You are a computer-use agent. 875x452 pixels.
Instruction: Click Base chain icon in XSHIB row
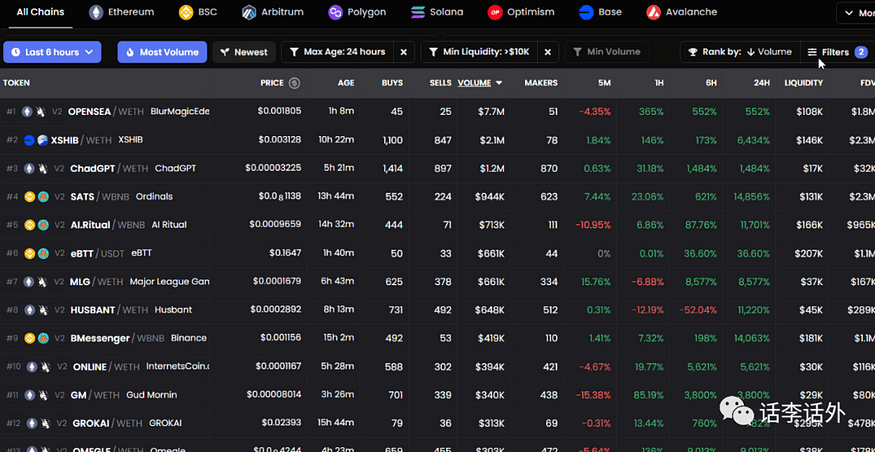[x=29, y=140]
